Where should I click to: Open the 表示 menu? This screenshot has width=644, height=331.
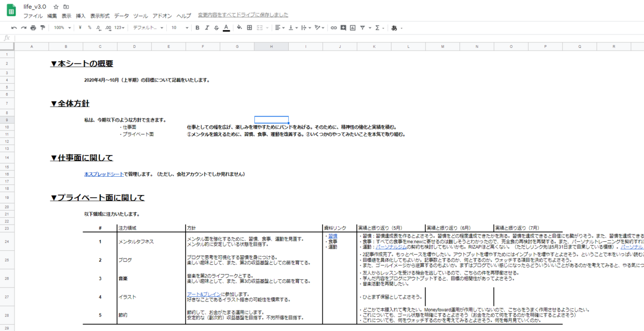[x=67, y=16]
